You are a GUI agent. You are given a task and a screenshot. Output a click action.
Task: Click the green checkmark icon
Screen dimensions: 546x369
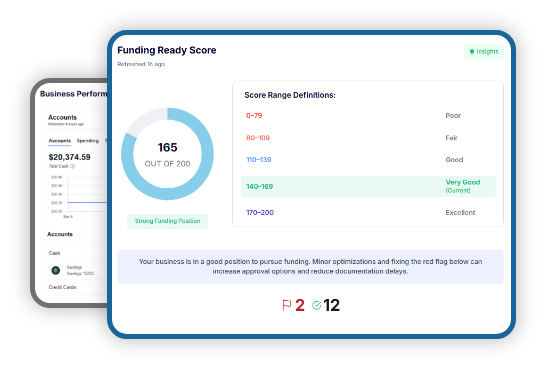[x=317, y=305]
